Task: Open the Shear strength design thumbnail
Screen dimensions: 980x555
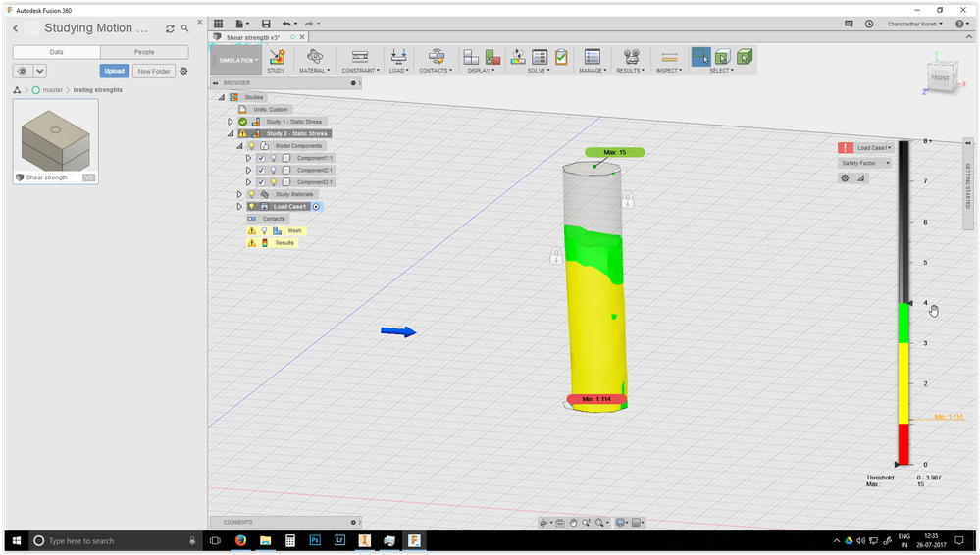Action: click(x=56, y=142)
